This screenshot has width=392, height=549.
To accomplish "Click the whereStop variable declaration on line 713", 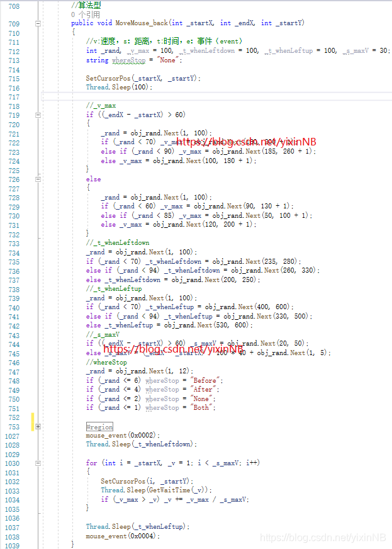I will [x=128, y=60].
